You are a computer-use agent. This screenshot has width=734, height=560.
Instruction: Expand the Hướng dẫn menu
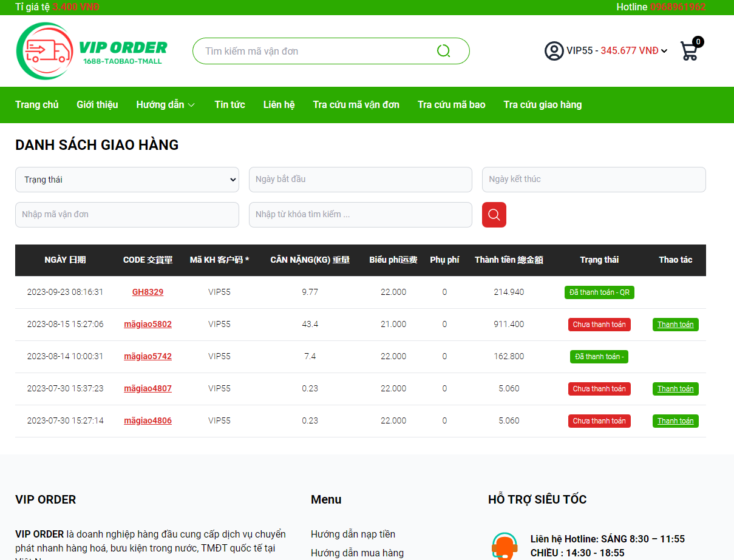coord(165,105)
